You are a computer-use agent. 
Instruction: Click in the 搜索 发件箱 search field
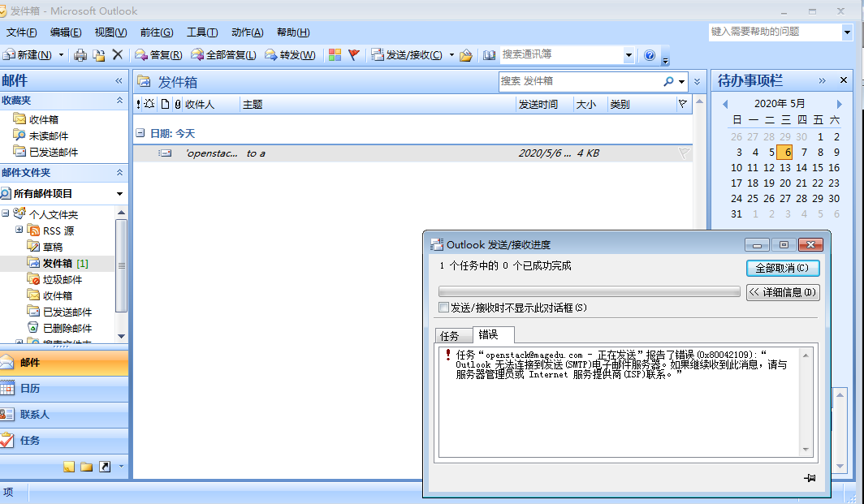[580, 81]
